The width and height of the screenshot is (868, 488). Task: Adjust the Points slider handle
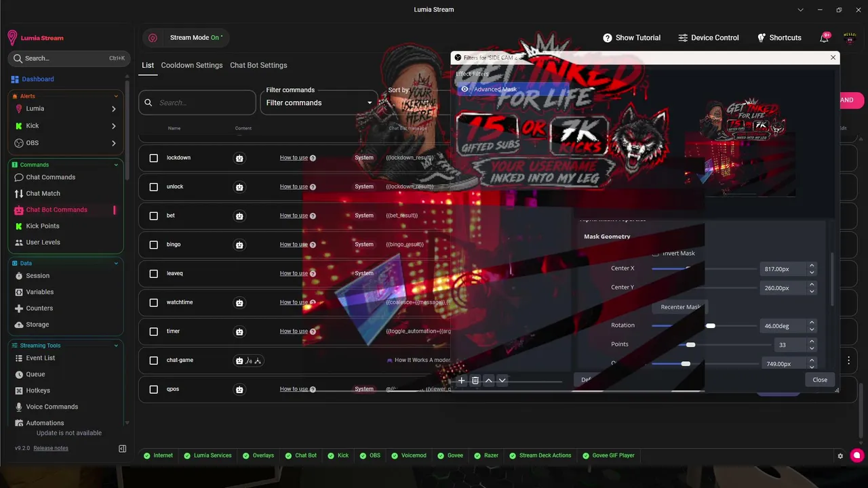coord(690,345)
